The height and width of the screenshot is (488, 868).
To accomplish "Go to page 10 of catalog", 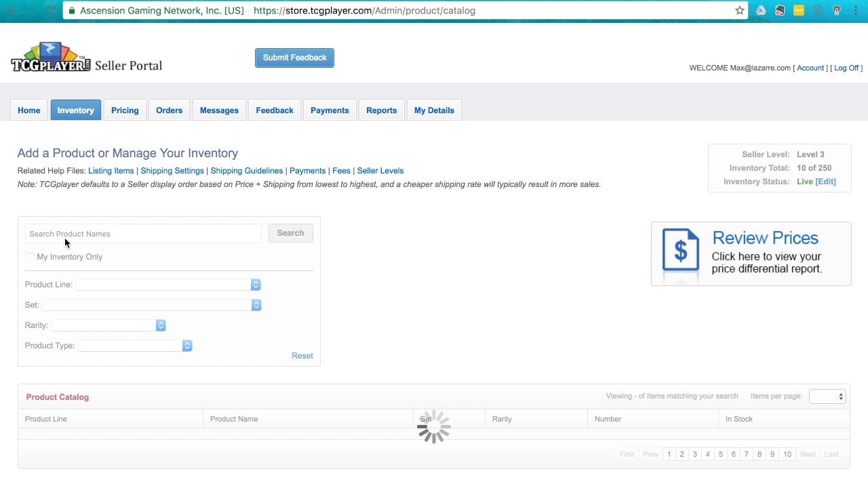I will [787, 454].
